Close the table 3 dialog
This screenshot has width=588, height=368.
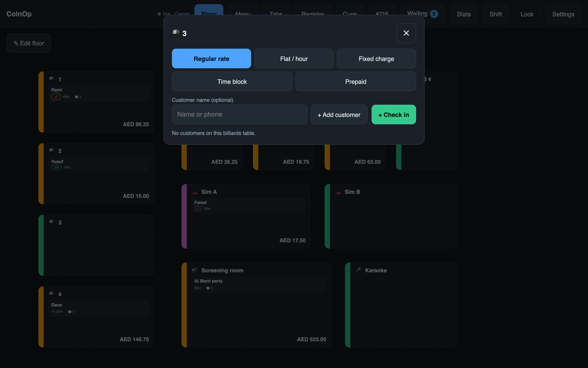coord(406,33)
